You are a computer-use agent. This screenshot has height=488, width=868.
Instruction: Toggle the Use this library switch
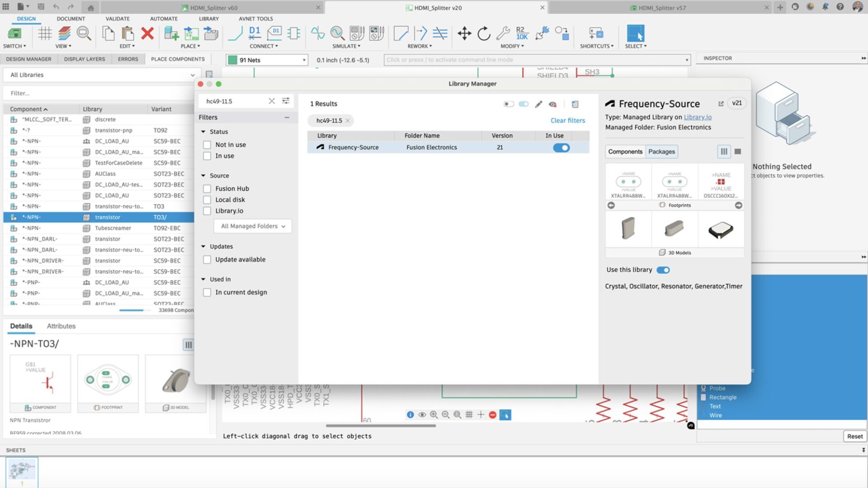[663, 270]
